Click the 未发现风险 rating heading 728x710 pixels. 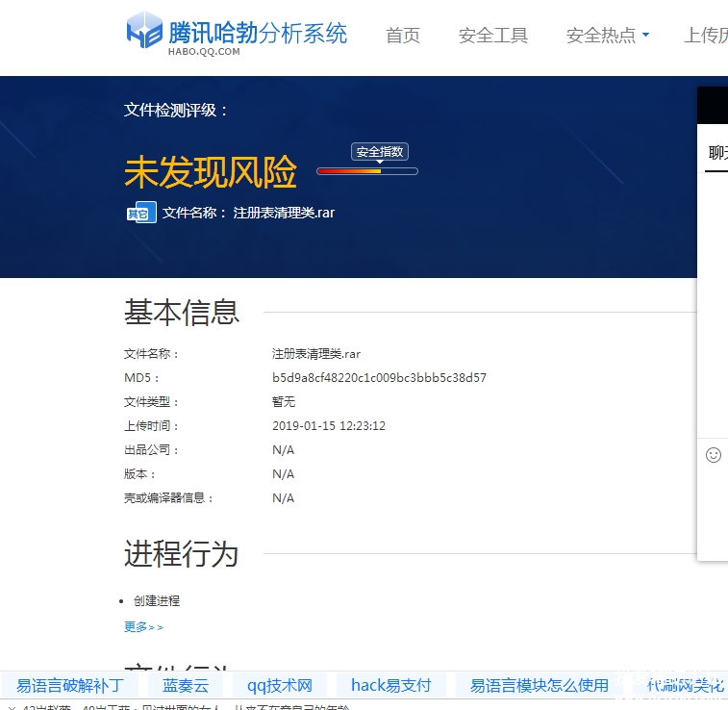pos(211,173)
